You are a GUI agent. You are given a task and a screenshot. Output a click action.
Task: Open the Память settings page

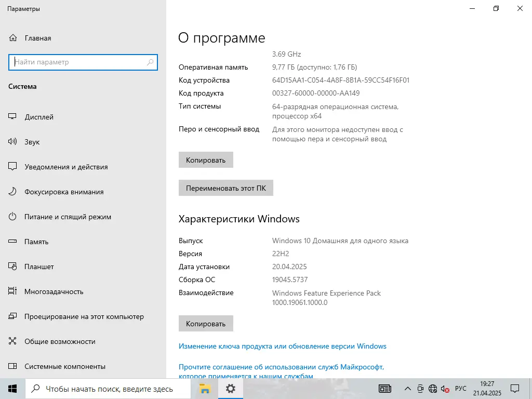[83, 242]
